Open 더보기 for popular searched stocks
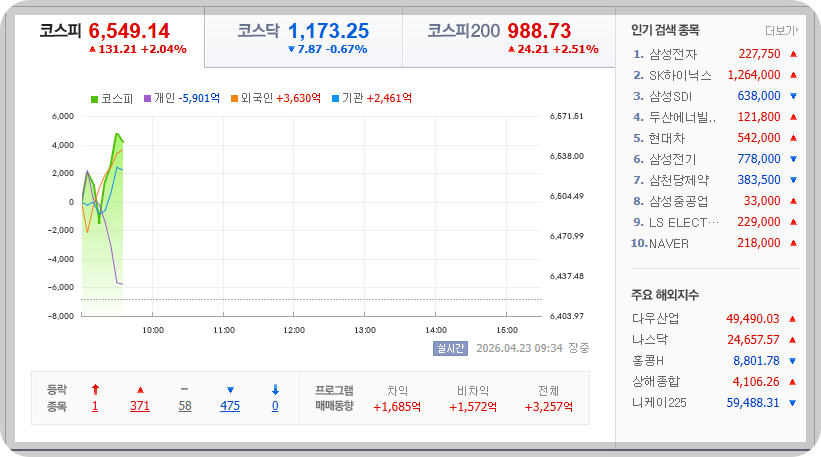The height and width of the screenshot is (457, 821). coord(782,31)
